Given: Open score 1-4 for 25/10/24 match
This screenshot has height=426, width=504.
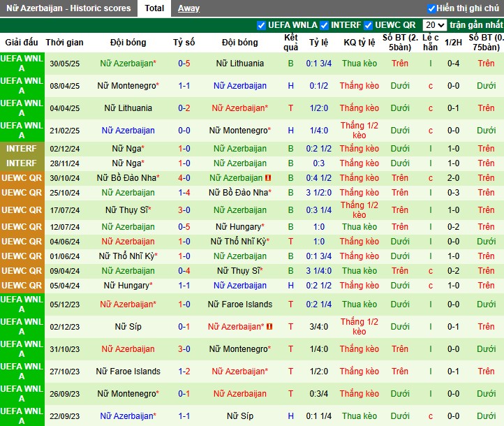Looking at the screenshot, I should [x=184, y=193].
